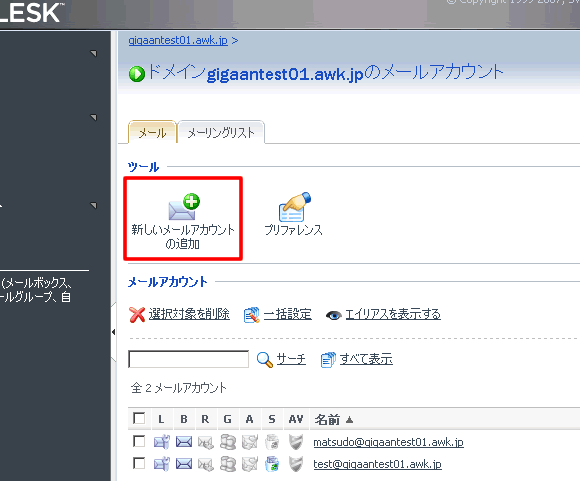Click the redirect icon for test account

pos(206,464)
